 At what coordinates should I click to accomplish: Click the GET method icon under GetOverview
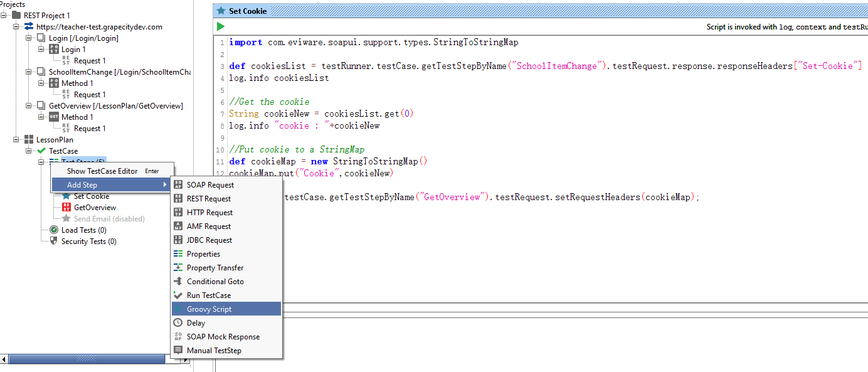coord(54,117)
